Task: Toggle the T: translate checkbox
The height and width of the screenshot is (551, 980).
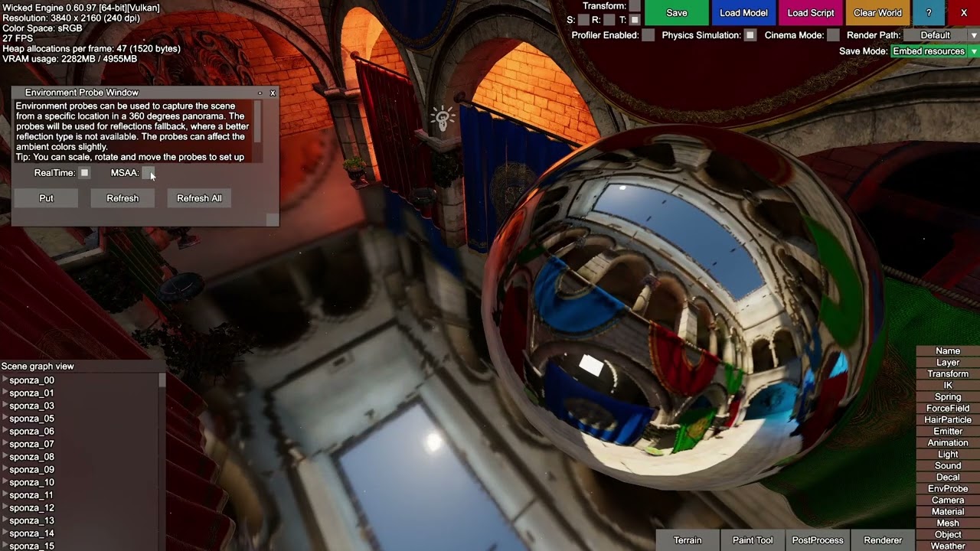Action: 635,20
